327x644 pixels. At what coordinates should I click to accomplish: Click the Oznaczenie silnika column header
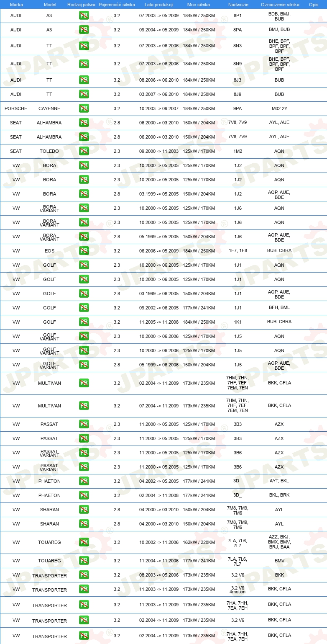click(x=280, y=4)
